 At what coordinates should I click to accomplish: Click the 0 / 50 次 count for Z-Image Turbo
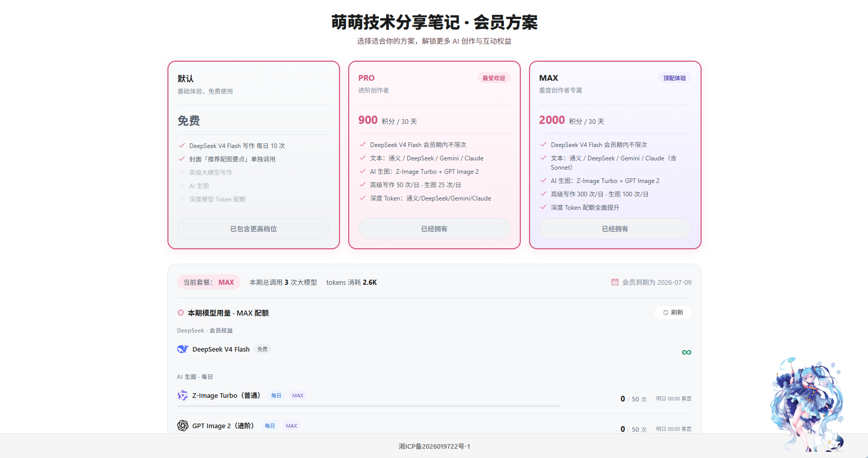tap(633, 399)
